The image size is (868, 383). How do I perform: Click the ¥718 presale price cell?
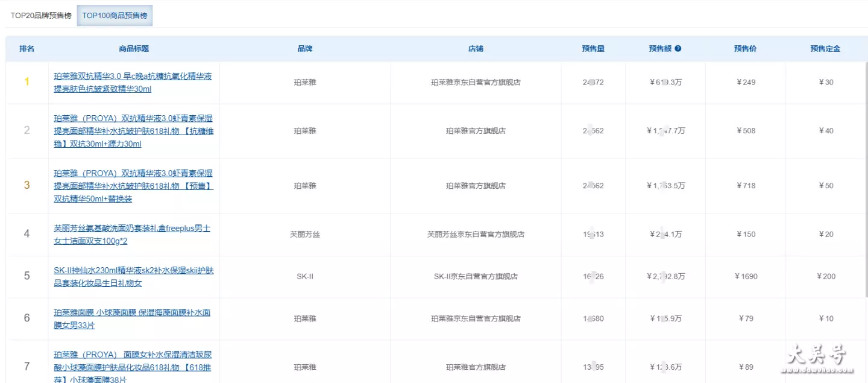pos(746,186)
